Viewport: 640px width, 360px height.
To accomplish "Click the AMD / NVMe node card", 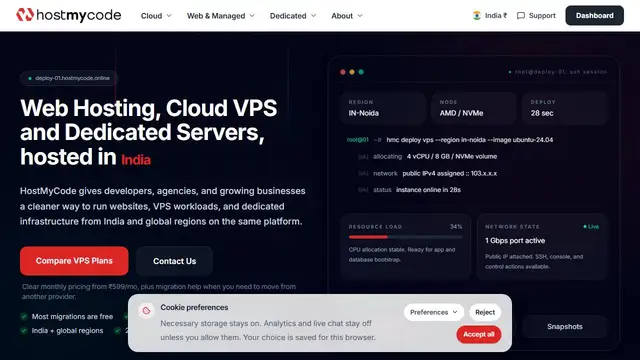I will coord(474,108).
